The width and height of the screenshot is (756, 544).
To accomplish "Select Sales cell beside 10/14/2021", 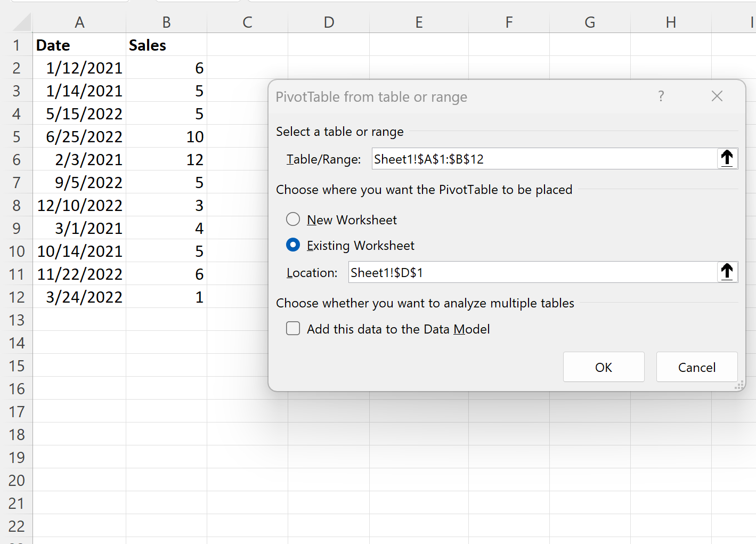I will (166, 251).
